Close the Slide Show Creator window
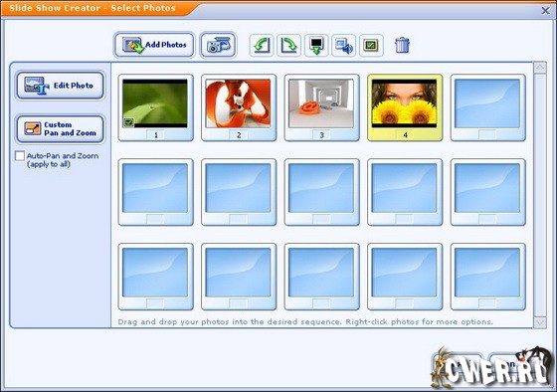Viewport: 557px width, 392px height. click(x=546, y=11)
